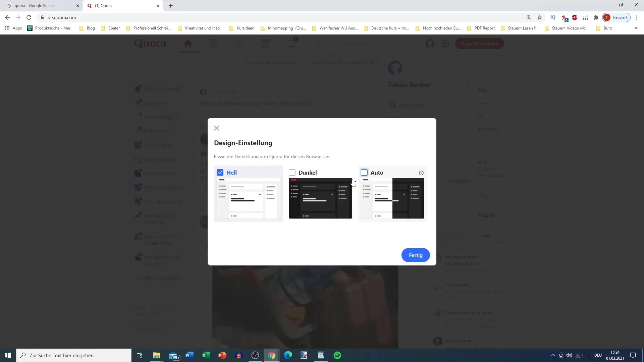Confirm with the Fertig button
644x362 pixels.
[416, 255]
